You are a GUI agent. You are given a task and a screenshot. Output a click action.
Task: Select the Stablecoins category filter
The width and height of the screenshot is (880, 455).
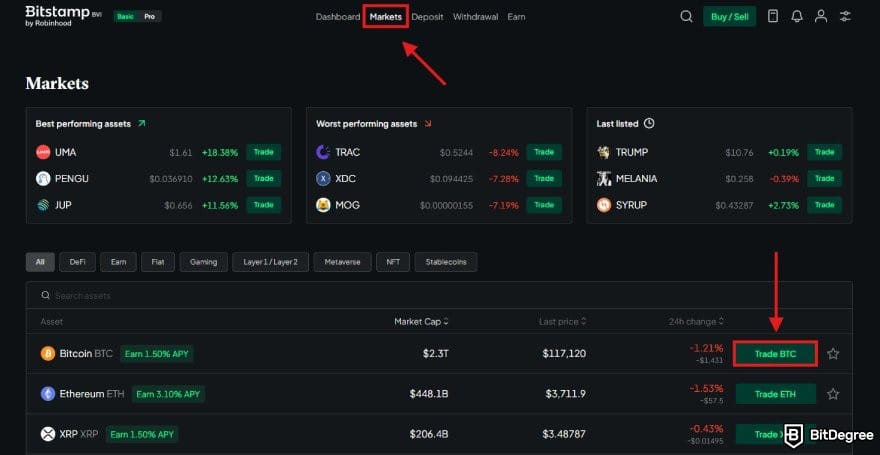[x=446, y=262]
